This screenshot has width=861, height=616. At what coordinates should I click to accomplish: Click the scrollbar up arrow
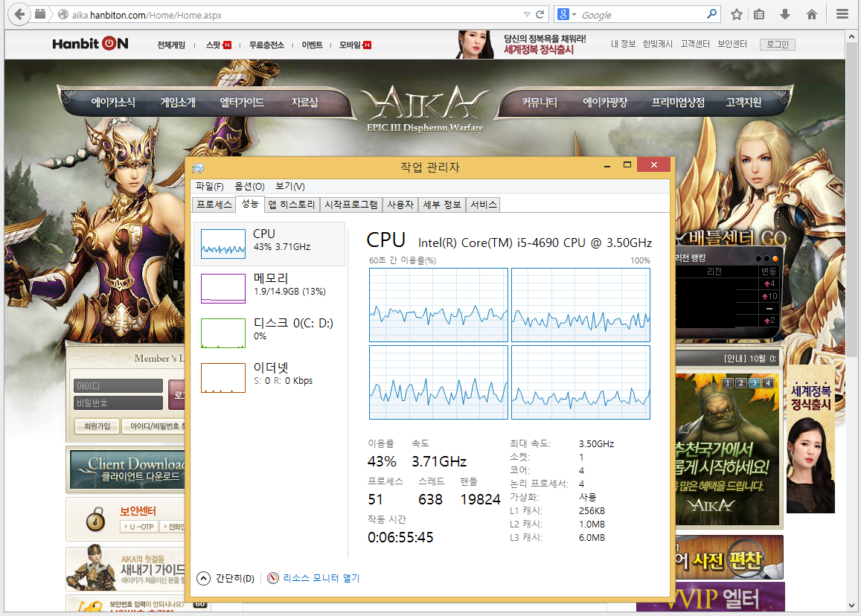[x=851, y=36]
